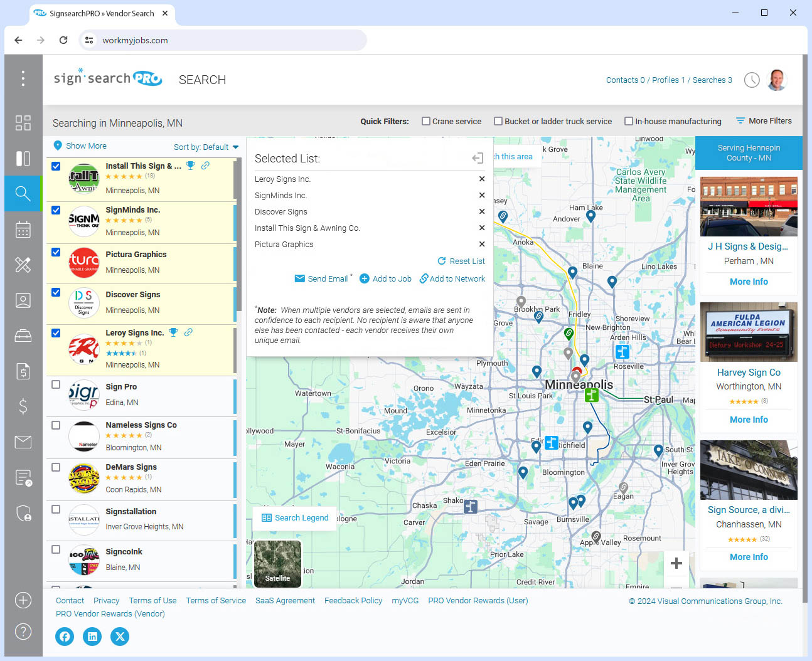Open the help question mark icon
812x661 pixels.
click(23, 632)
